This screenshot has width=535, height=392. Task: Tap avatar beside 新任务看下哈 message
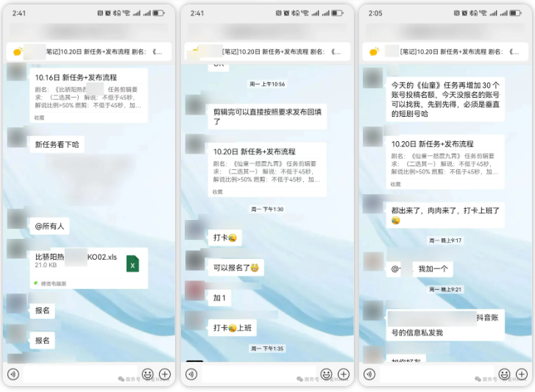click(17, 138)
